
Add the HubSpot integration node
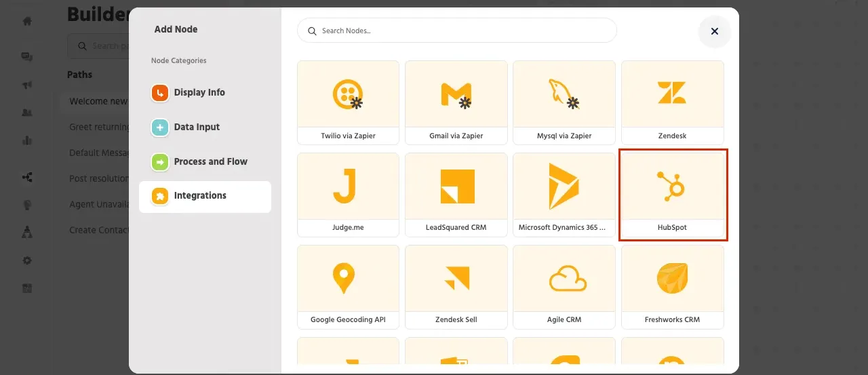[x=672, y=195]
